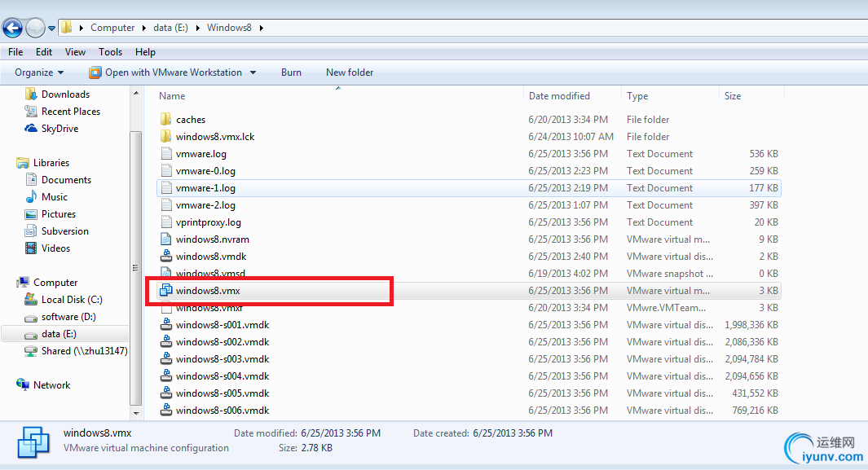Viewport: 868px width, 470px height.
Task: Select SkyDrive in the navigation pane
Action: [59, 129]
